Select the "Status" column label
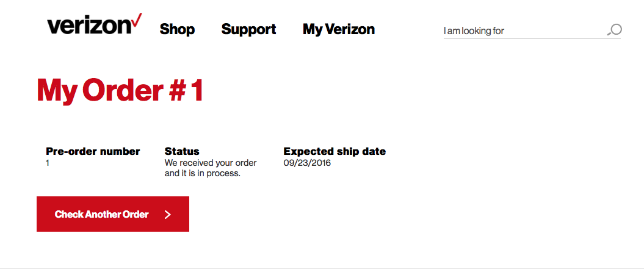This screenshot has height=275, width=644. (x=182, y=151)
